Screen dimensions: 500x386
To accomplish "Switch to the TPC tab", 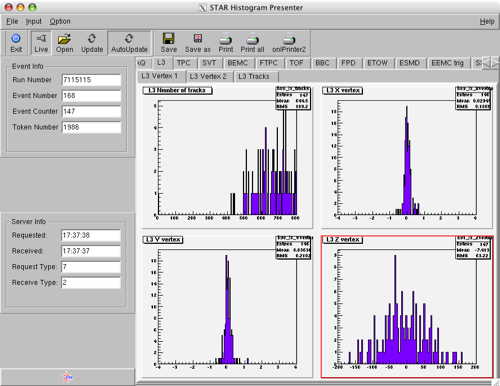I will coord(183,63).
